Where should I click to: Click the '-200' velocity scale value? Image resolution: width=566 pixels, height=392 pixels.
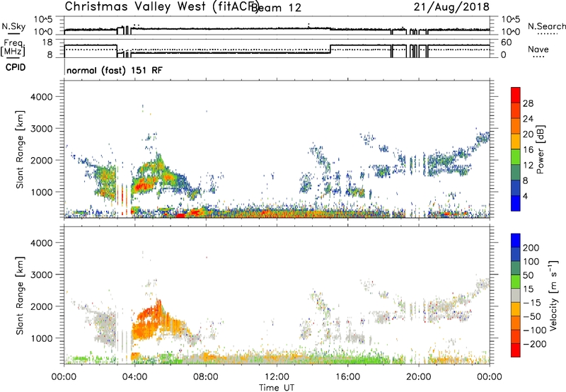(x=535, y=344)
